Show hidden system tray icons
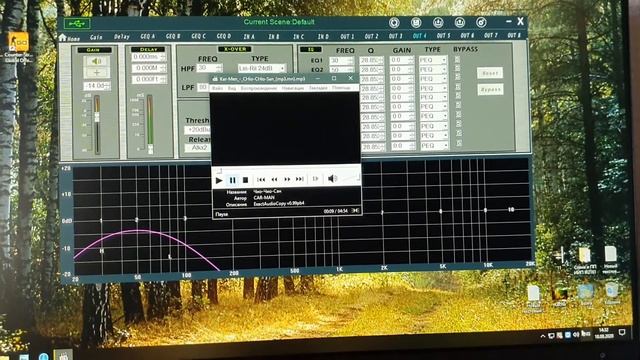Image resolution: width=640 pixels, height=360 pixels. (543, 336)
